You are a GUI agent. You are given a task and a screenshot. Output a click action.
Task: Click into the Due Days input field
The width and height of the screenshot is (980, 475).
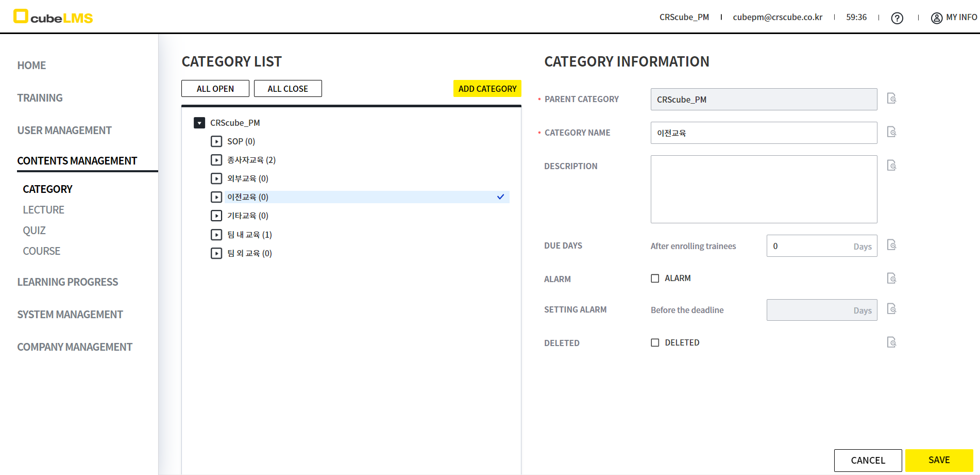809,246
